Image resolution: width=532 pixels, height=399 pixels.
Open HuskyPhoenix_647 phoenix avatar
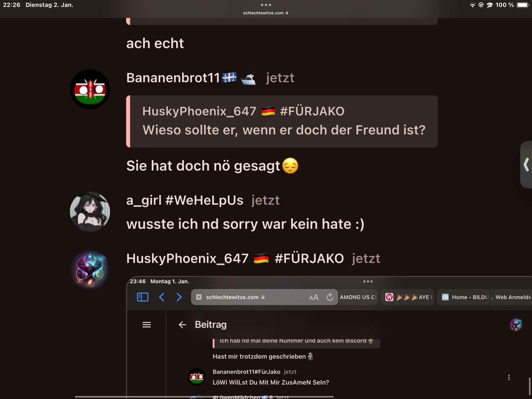click(x=90, y=270)
